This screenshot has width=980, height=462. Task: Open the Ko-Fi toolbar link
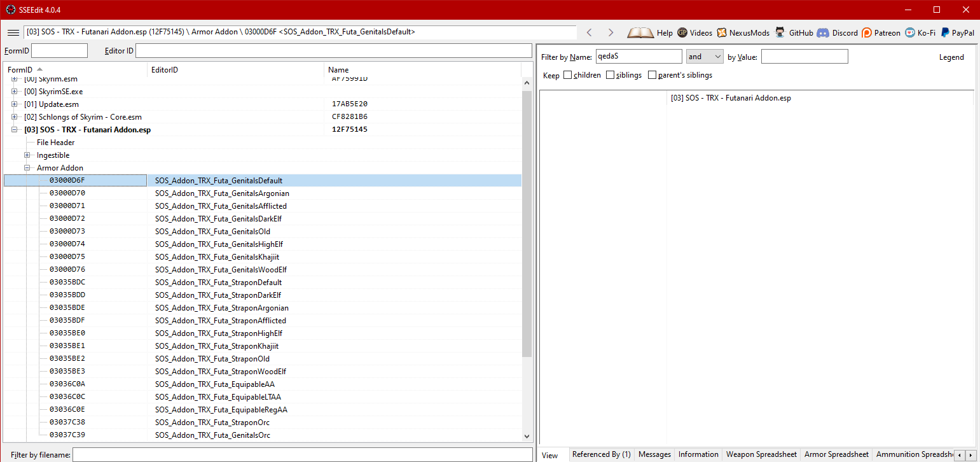[920, 32]
